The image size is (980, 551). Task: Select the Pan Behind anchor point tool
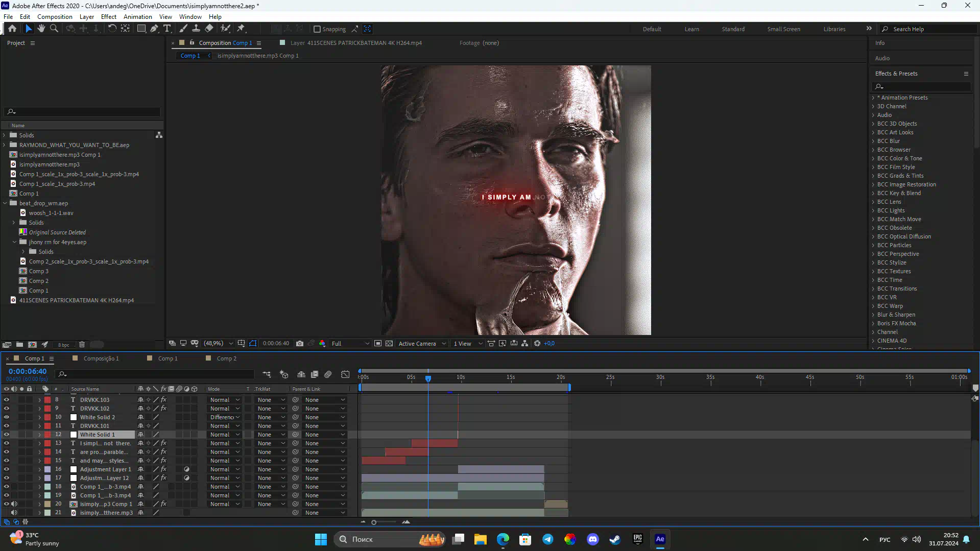(125, 29)
